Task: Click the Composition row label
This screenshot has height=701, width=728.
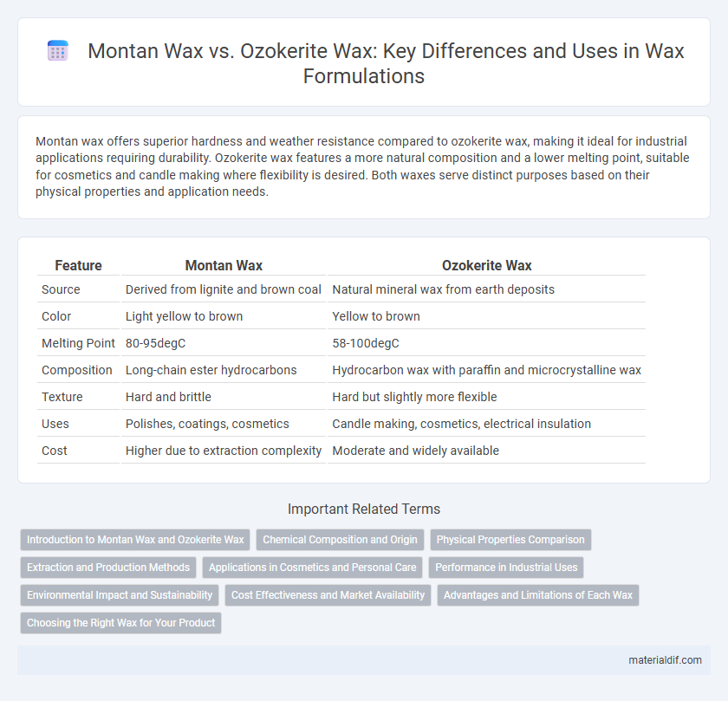Action: tap(76, 371)
